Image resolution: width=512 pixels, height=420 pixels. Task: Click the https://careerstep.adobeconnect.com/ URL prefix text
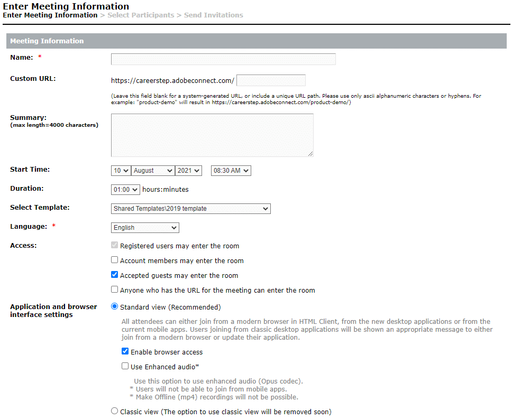pos(172,80)
